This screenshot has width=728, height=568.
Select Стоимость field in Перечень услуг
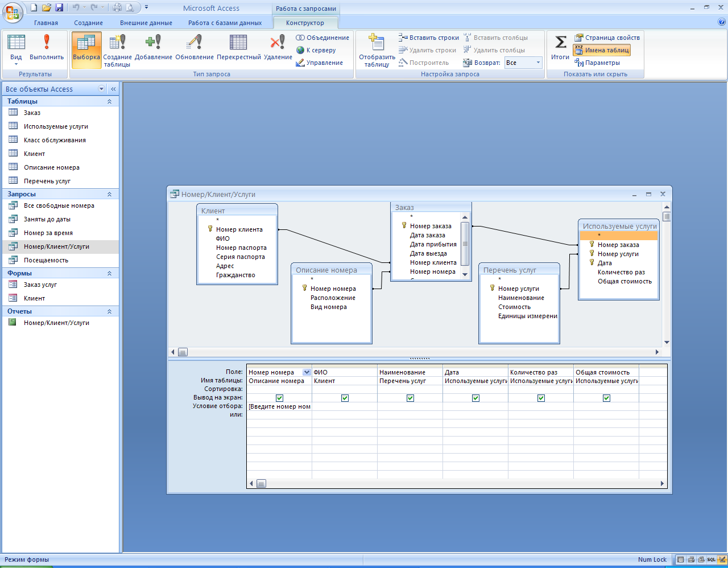[x=514, y=307]
